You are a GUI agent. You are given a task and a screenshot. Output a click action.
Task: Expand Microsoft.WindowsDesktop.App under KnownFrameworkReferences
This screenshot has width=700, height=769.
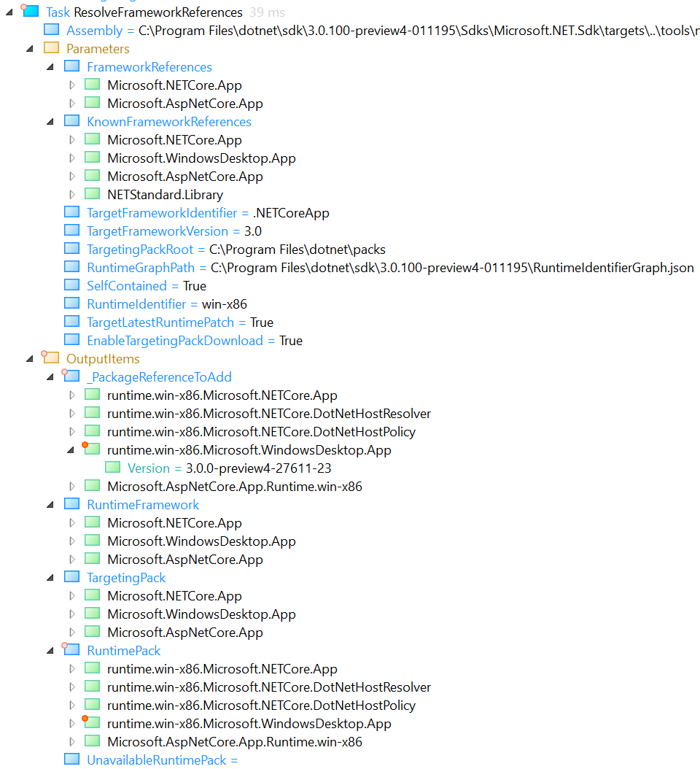coord(71,158)
